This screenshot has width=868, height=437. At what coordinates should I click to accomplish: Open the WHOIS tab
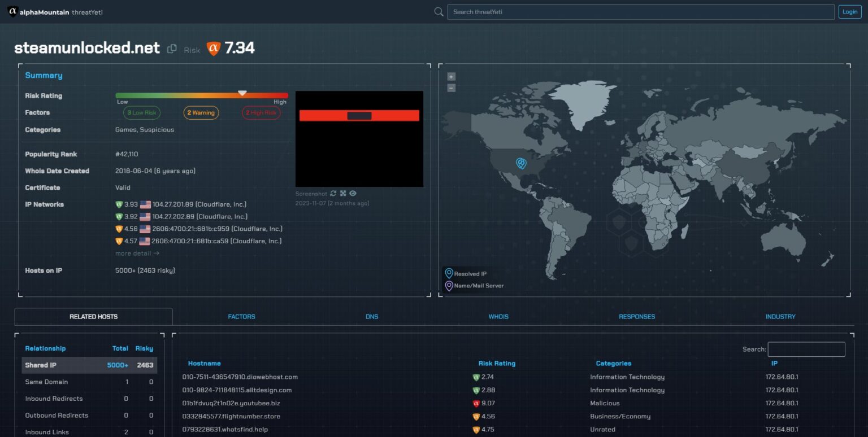[498, 317]
